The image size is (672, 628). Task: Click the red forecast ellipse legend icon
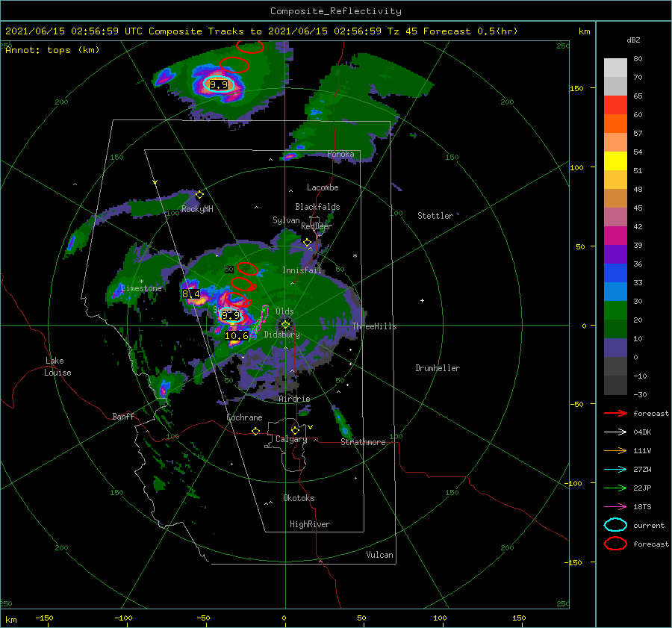[615, 544]
